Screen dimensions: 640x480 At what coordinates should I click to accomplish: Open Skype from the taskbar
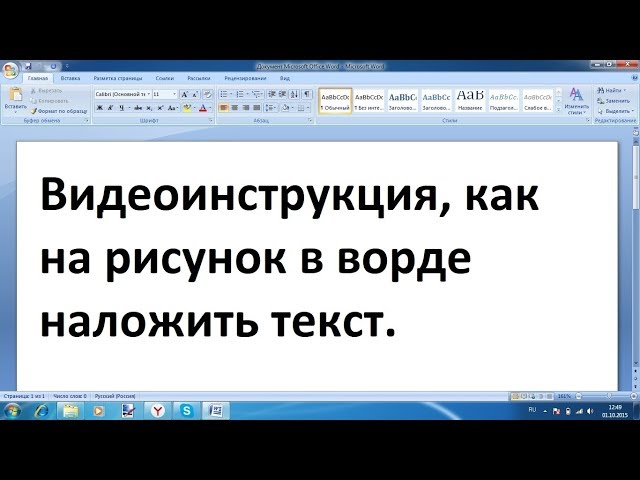pyautogui.click(x=187, y=410)
